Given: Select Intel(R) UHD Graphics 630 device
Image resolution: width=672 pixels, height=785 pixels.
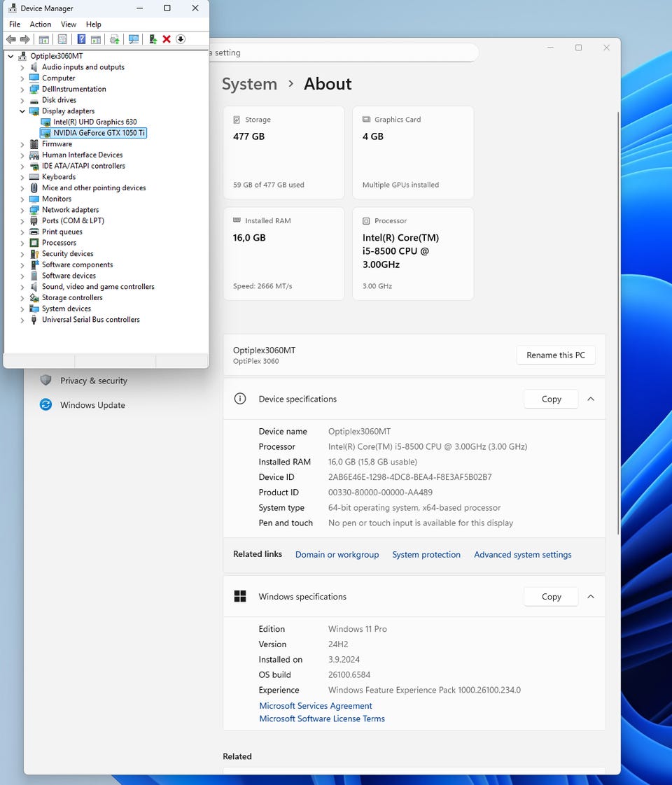Looking at the screenshot, I should click(x=94, y=122).
